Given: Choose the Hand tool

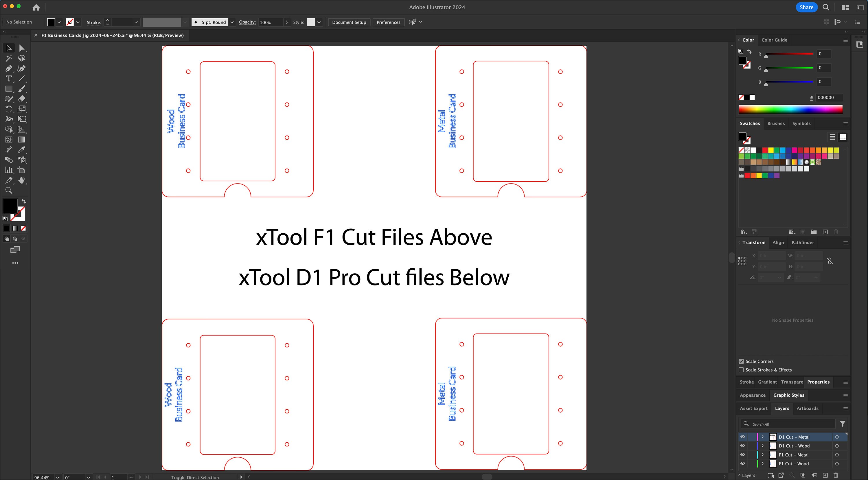Looking at the screenshot, I should coord(22,180).
